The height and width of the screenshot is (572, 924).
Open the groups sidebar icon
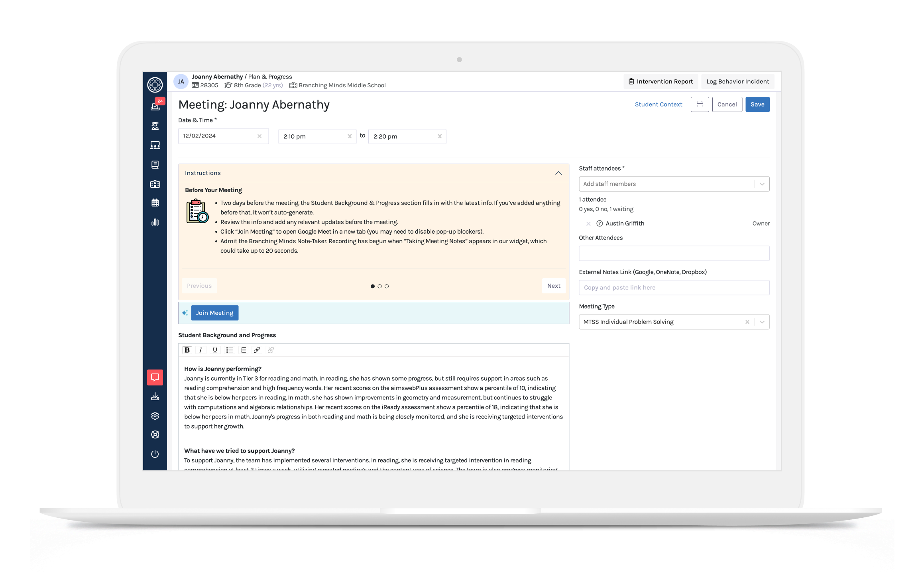click(x=155, y=145)
